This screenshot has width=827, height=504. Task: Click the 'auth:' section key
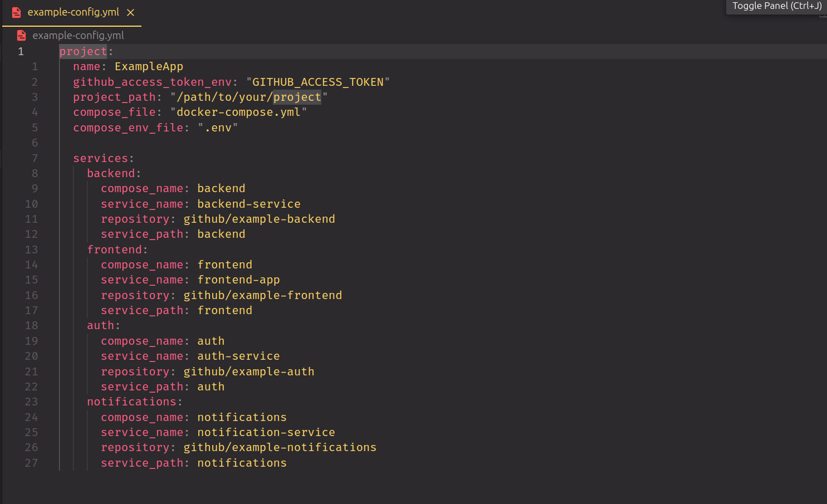(100, 326)
